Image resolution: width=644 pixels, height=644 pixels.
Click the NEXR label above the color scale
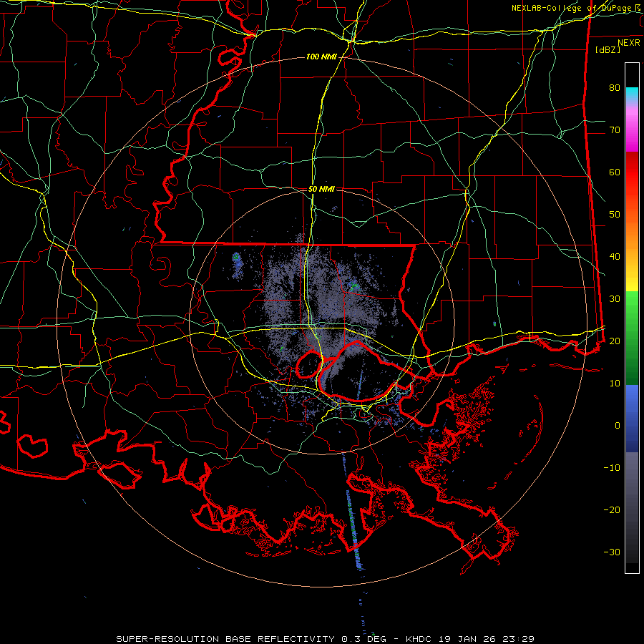[628, 43]
